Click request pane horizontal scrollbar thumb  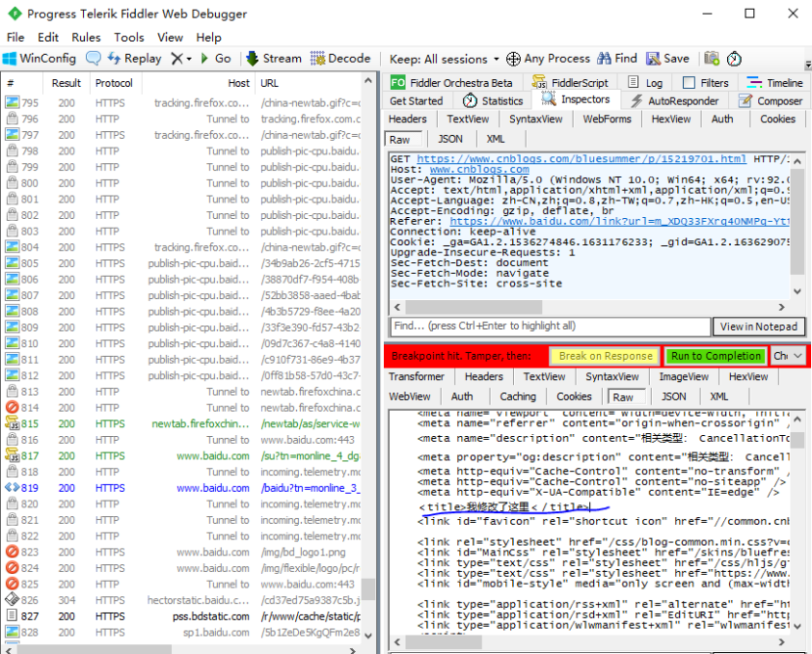(474, 307)
